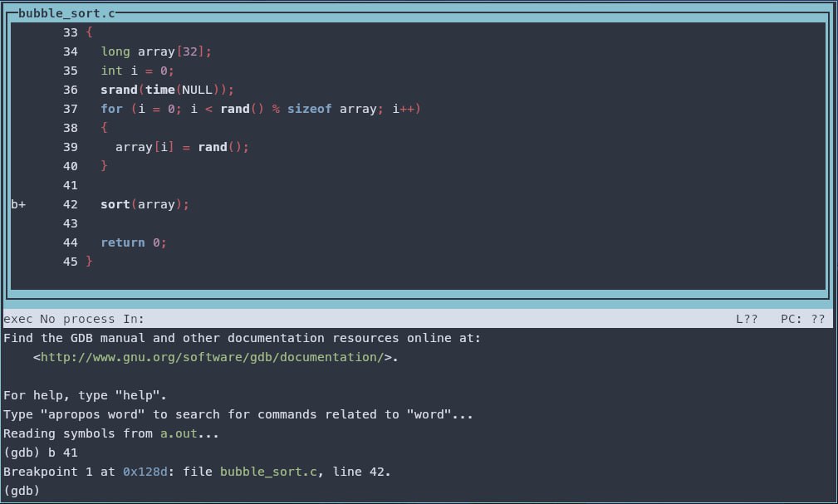
Task: Click the array[i] assignment on line 39
Action: click(145, 147)
